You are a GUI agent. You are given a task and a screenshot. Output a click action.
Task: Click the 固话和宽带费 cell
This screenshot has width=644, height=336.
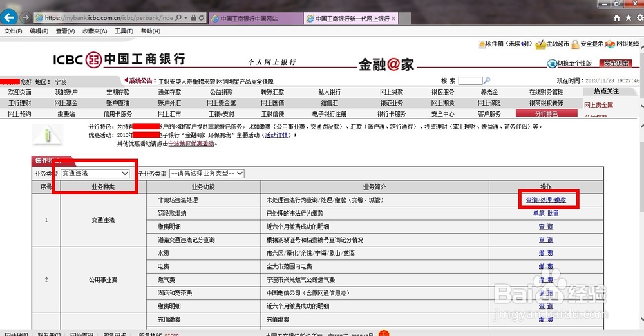pyautogui.click(x=204, y=293)
